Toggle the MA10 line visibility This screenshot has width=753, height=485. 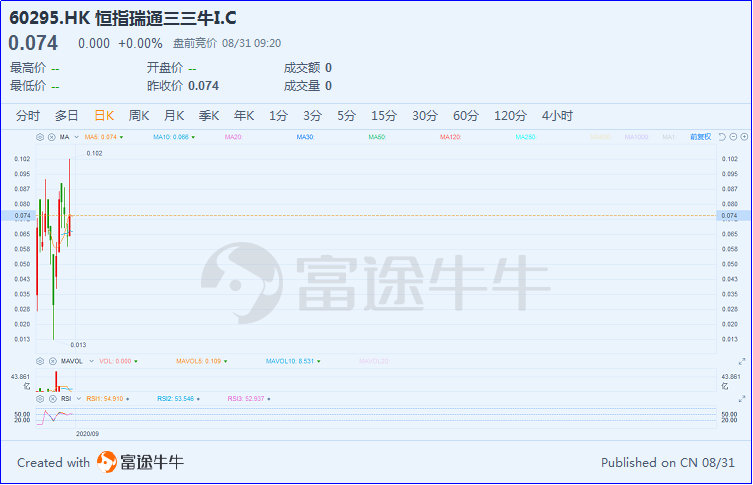pos(174,137)
